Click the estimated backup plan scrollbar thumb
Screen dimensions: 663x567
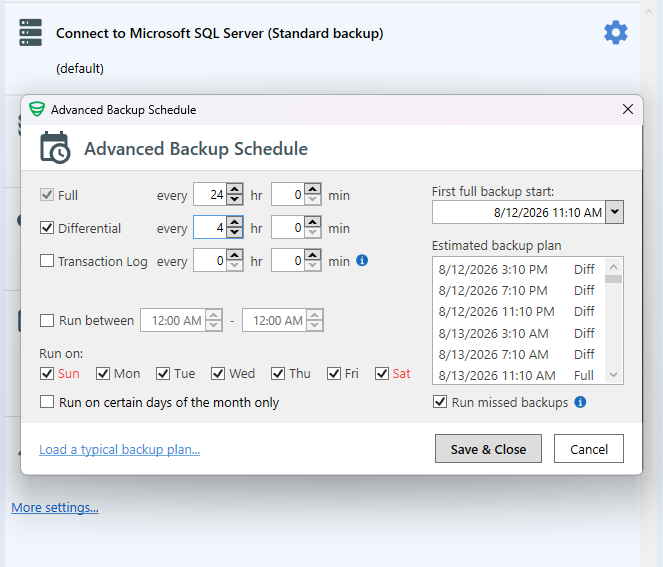pyautogui.click(x=613, y=279)
